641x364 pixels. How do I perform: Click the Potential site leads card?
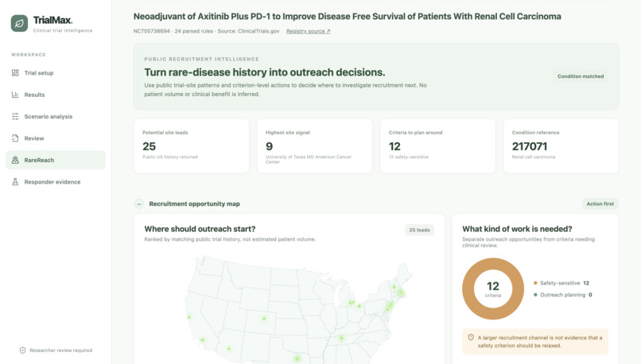pos(192,146)
